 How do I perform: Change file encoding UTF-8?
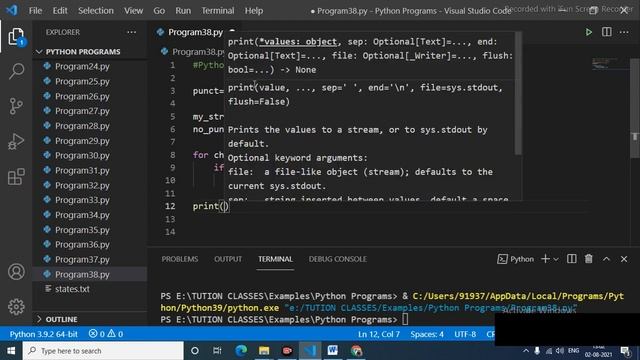(x=465, y=334)
